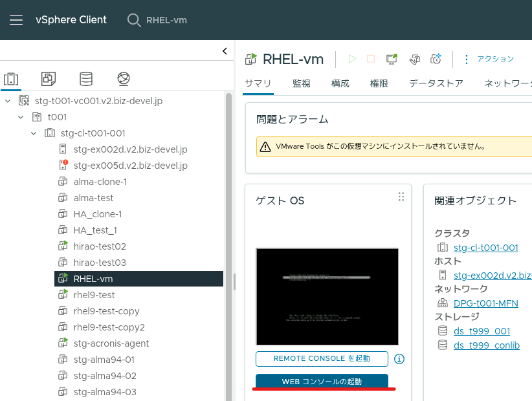Click the Edit Settings toolbar icon
This screenshot has height=401, width=532.
[x=414, y=60]
